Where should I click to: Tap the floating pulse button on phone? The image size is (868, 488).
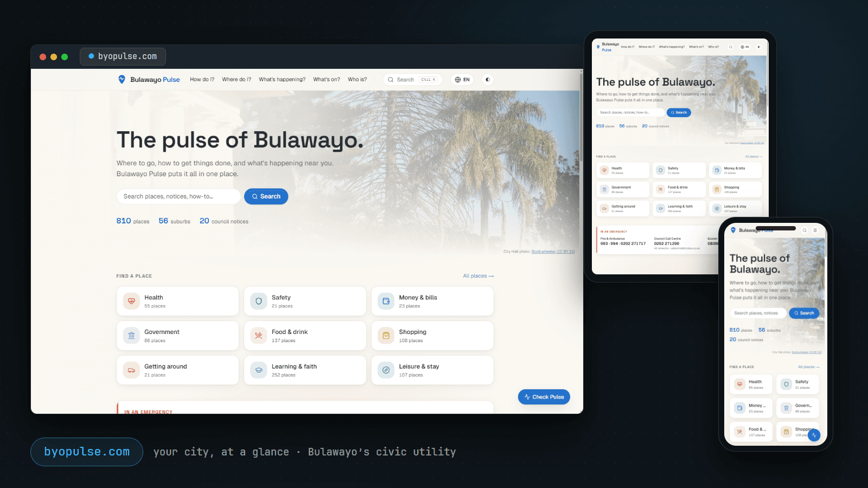814,435
